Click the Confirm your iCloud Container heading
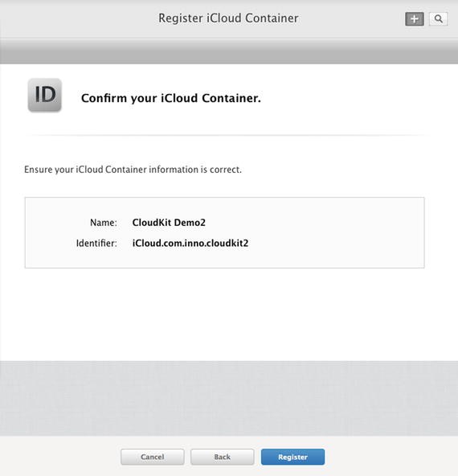Viewport: 458px width, 476px height. tap(171, 98)
